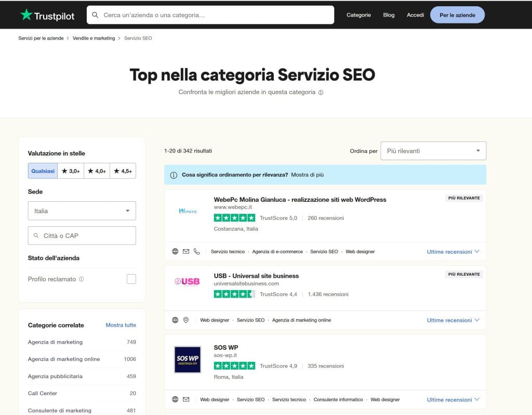Click the Mostra tutte link
The image size is (532, 415).
pos(121,325)
